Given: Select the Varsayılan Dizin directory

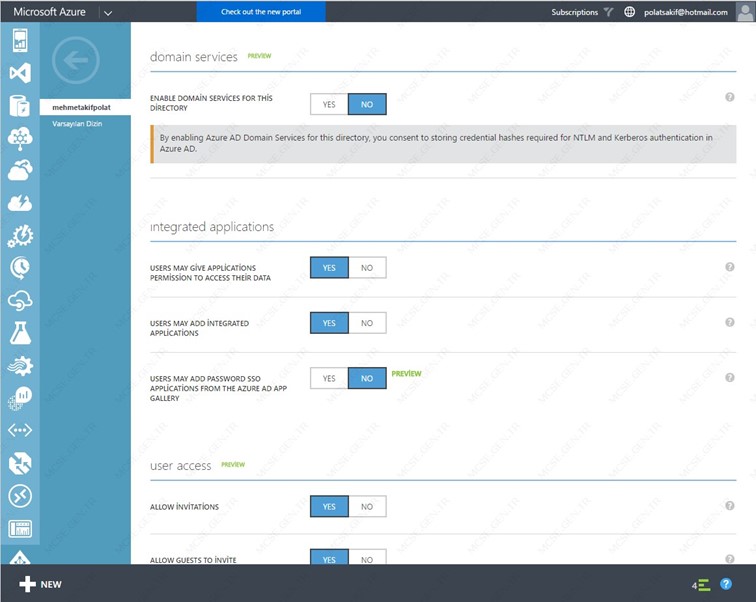Looking at the screenshot, I should point(77,124).
